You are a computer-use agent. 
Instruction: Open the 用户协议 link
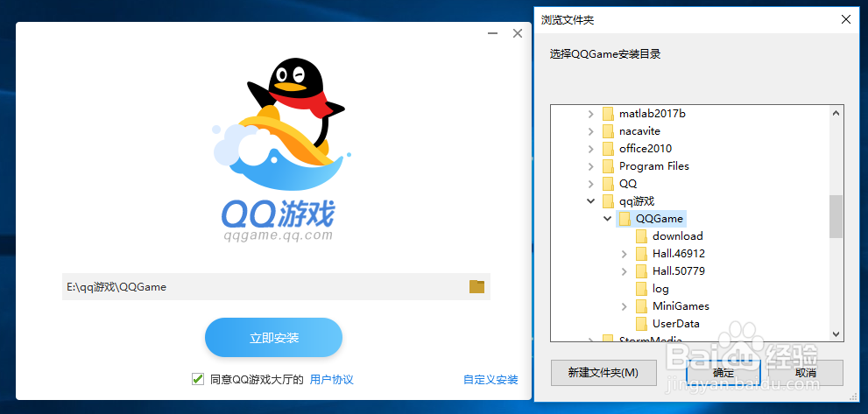click(332, 379)
